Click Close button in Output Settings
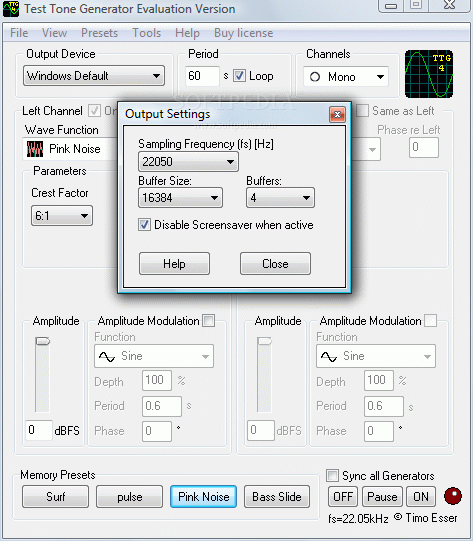Viewport: 473px width, 541px height. pyautogui.click(x=275, y=264)
